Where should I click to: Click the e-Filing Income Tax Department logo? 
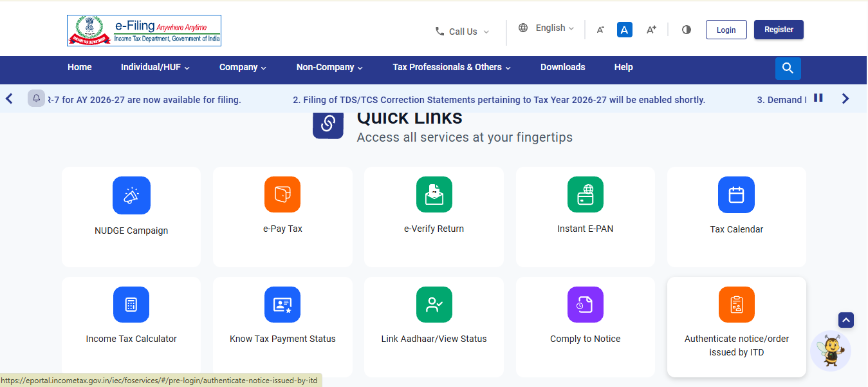pyautogui.click(x=144, y=31)
